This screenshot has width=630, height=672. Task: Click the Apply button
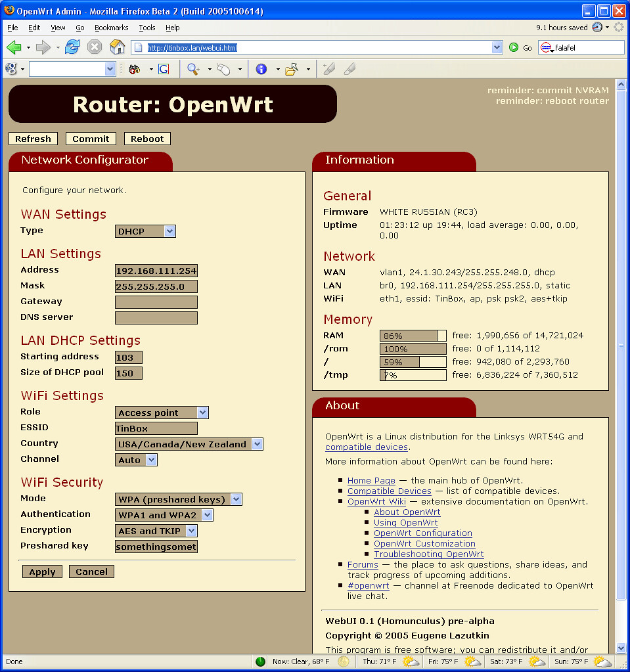click(43, 571)
